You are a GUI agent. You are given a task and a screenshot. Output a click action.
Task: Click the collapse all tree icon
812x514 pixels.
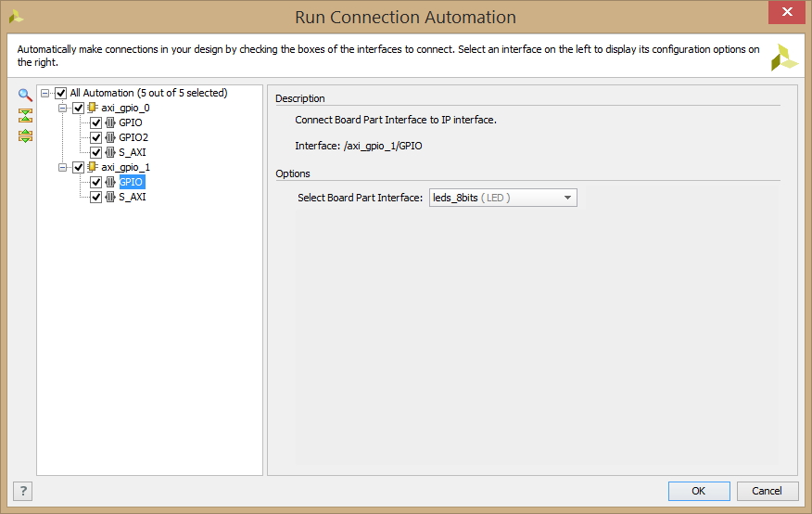point(25,115)
